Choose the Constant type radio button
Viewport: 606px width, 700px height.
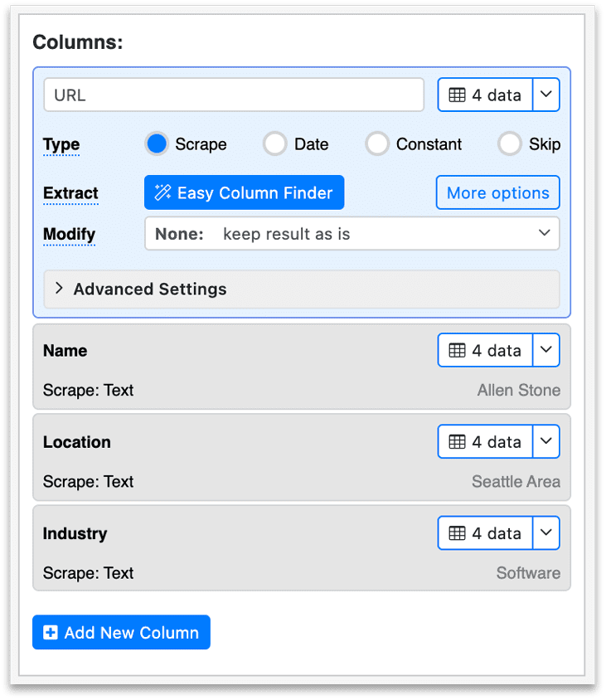(x=377, y=144)
